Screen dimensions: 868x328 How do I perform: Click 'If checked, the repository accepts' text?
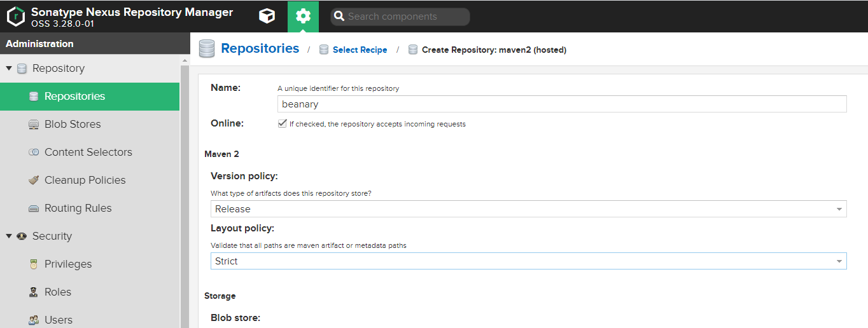[x=377, y=124]
